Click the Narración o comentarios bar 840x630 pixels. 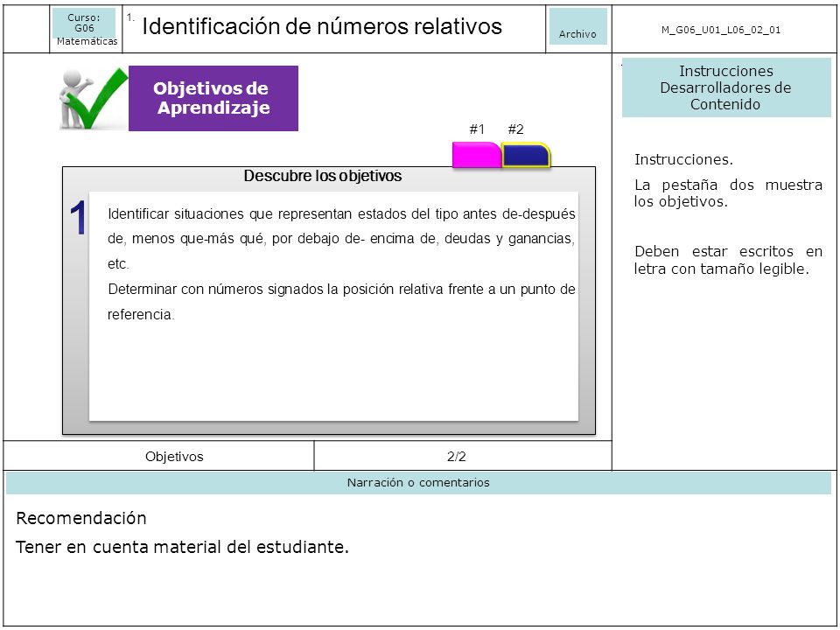418,483
